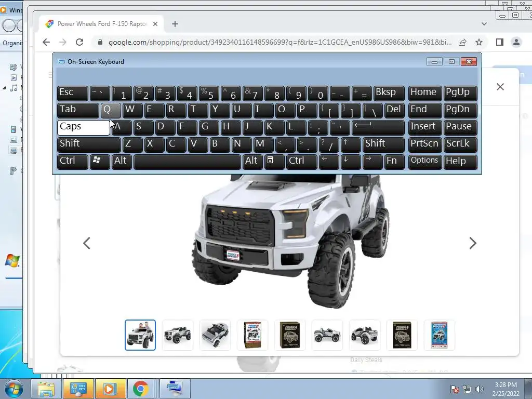
Task: Toggle ScrLk key
Action: coord(460,144)
